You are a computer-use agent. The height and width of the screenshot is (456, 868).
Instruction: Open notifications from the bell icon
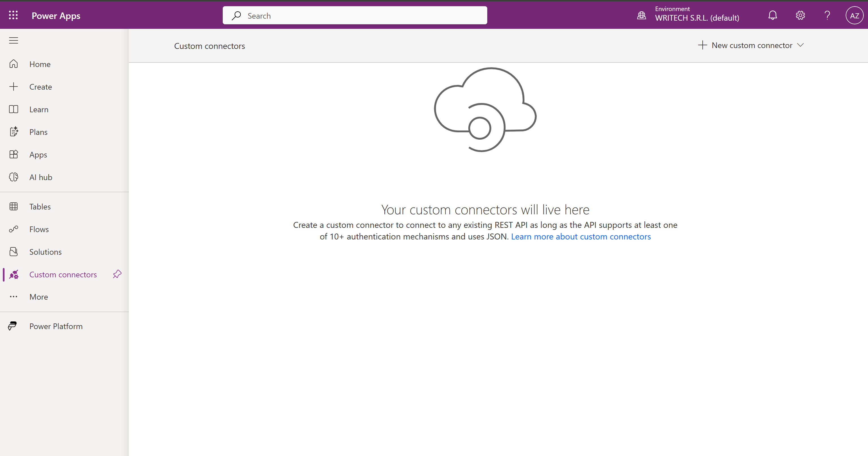point(772,15)
